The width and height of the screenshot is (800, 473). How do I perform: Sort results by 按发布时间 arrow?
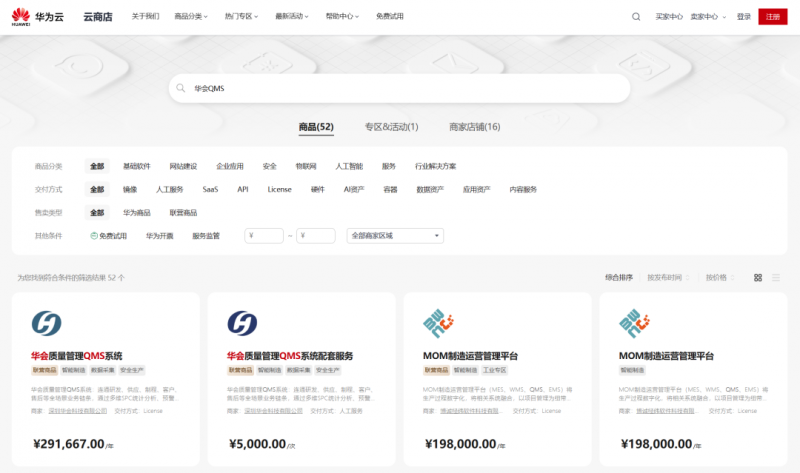click(x=687, y=278)
